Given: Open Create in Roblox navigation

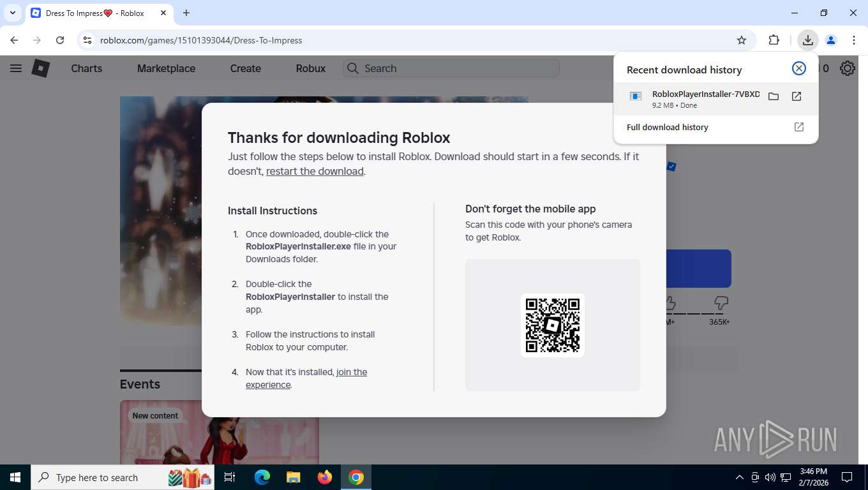Looking at the screenshot, I should click(246, 68).
